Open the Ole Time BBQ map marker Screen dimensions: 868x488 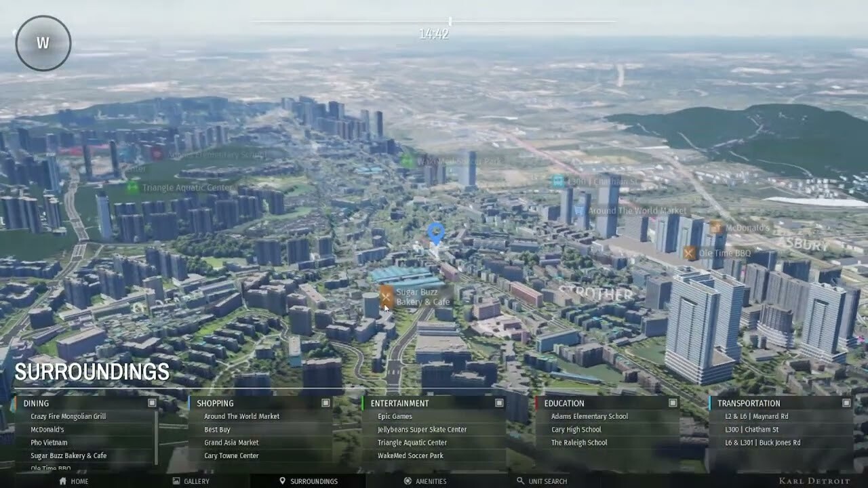690,253
